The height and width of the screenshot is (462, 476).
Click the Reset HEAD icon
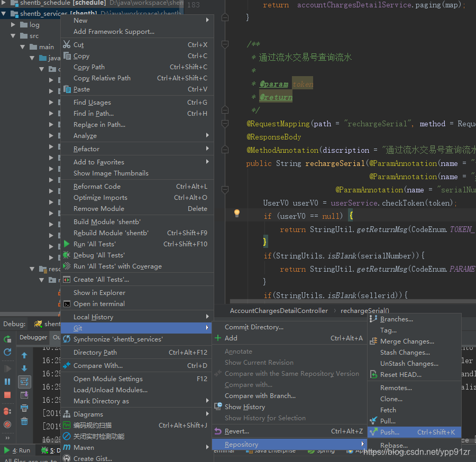[x=373, y=374]
